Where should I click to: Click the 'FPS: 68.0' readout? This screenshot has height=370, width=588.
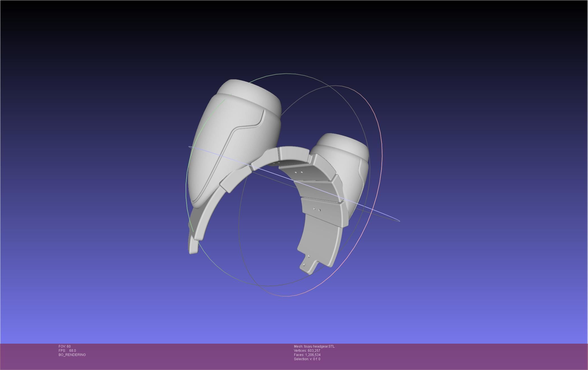[67, 351]
